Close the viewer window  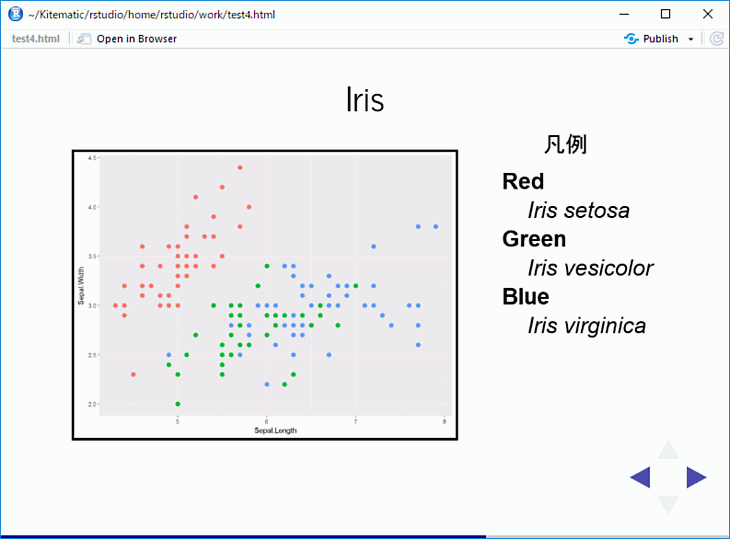click(x=708, y=14)
